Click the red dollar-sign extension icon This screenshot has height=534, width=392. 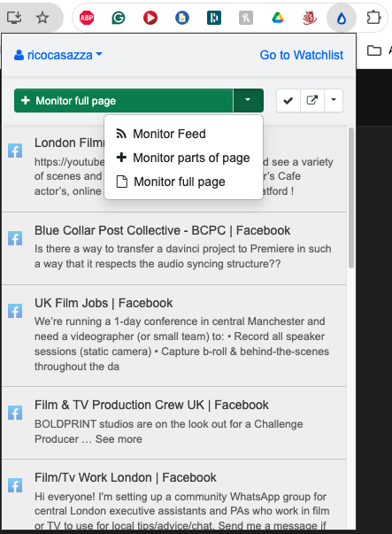(x=310, y=18)
